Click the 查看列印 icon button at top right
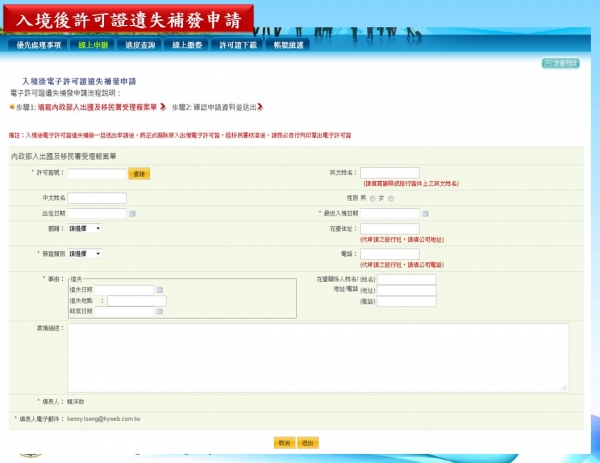 (x=561, y=63)
